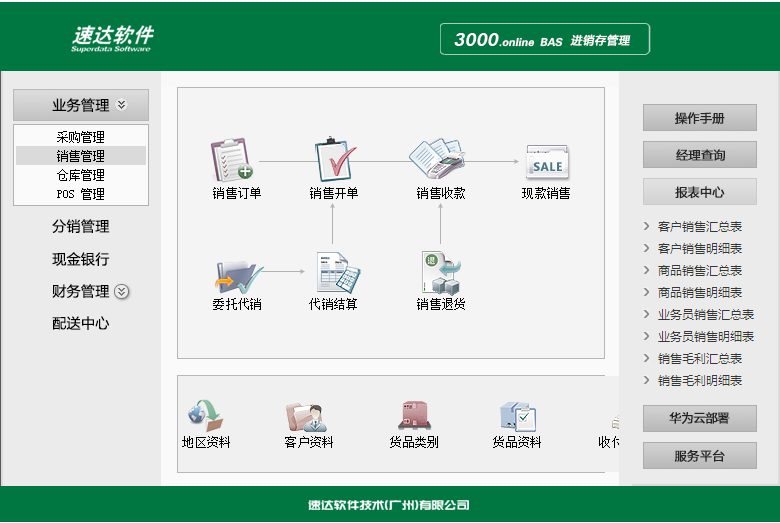
Task: Open the 销售订单 clipboard icon
Action: coord(232,159)
